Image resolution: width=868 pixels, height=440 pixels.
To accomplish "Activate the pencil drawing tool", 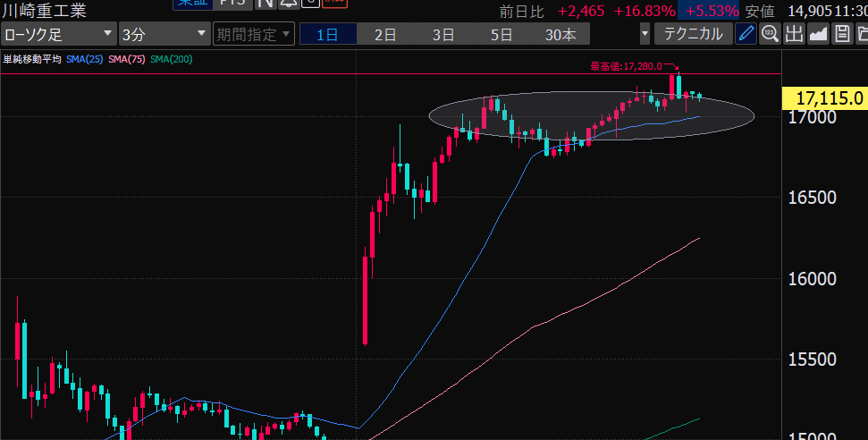I will (746, 35).
